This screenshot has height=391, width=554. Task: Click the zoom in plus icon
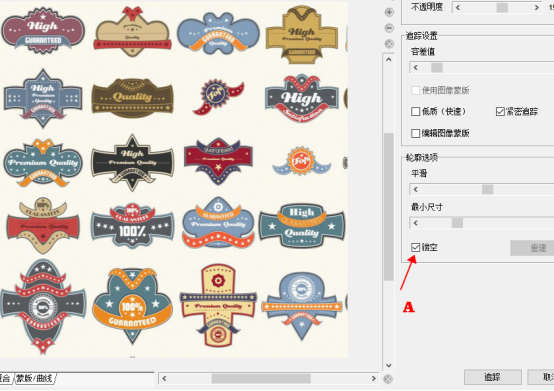click(389, 12)
